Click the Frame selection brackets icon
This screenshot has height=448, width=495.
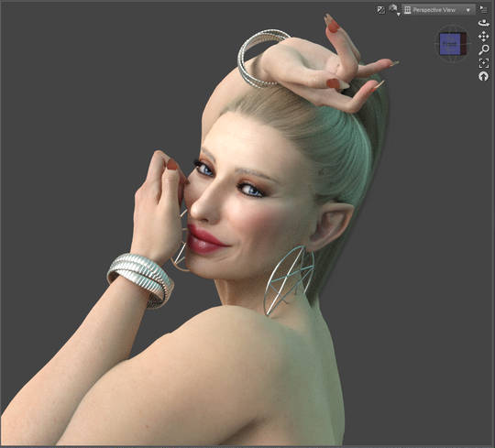point(483,63)
